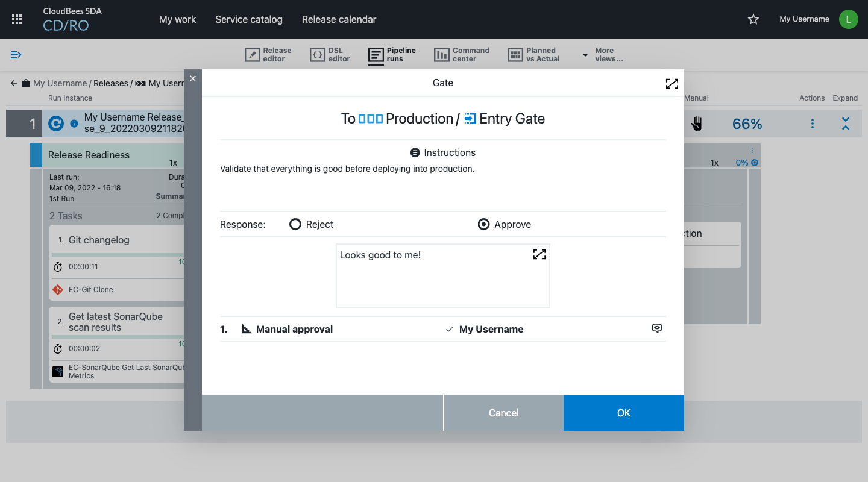This screenshot has height=482, width=868.
Task: Expand the left navigation panel
Action: (x=16, y=55)
